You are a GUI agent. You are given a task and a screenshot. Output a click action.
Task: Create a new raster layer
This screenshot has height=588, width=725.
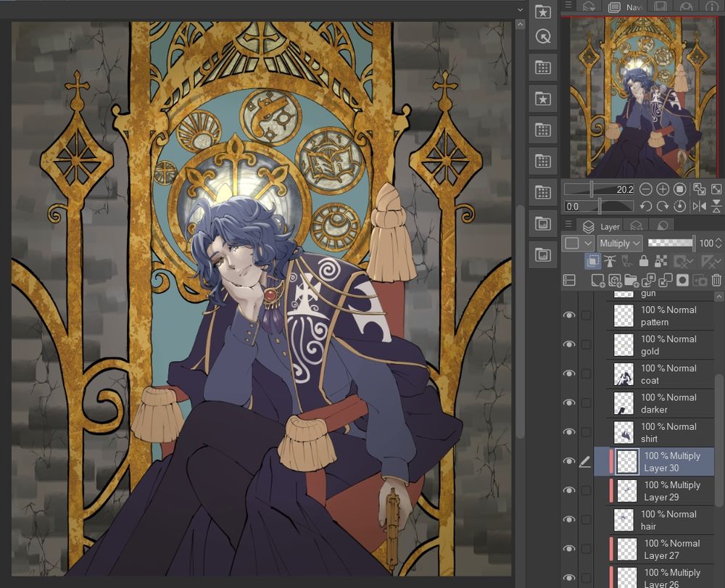click(597, 280)
